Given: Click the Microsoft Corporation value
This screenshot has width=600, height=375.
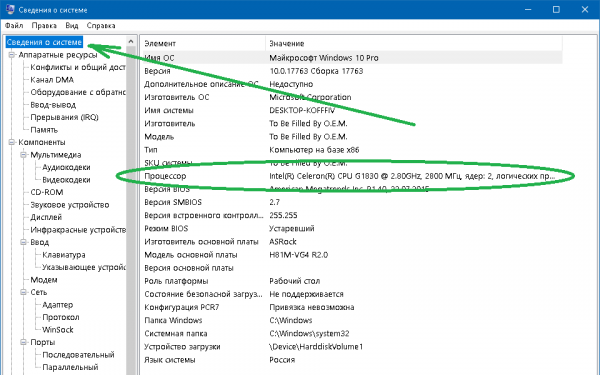Looking at the screenshot, I should point(310,97).
